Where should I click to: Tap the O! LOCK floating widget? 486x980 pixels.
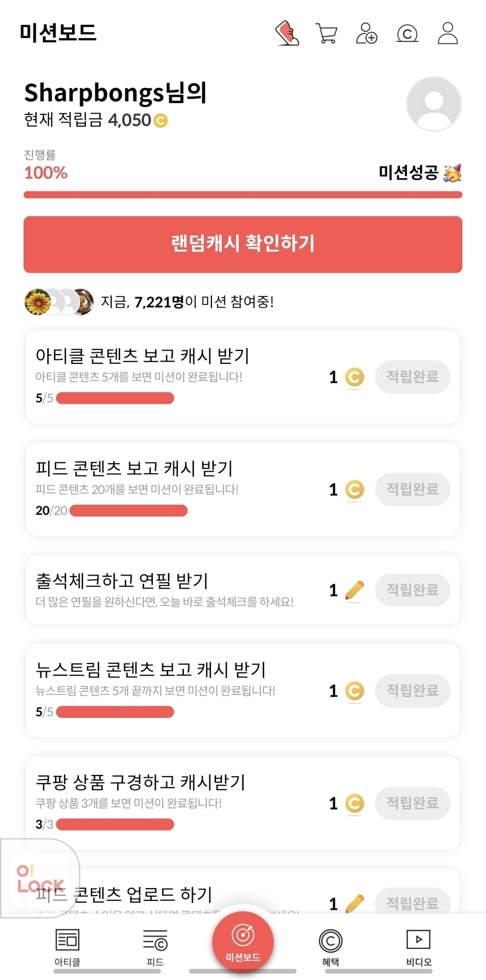coord(39,878)
